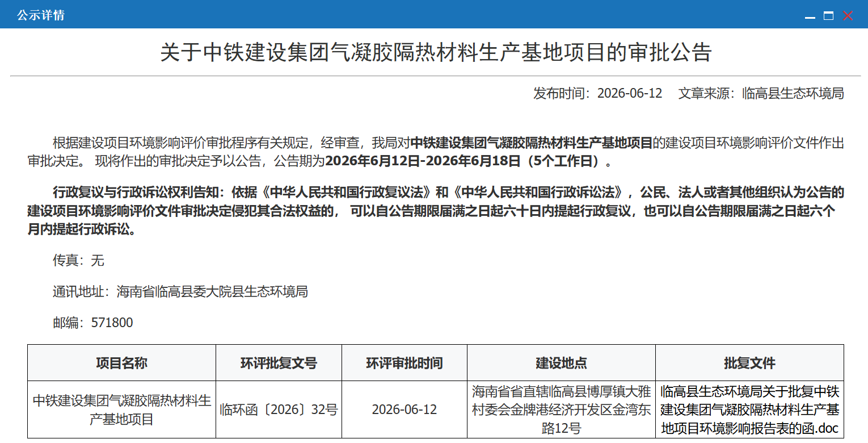Click the 行政复议与行政诉讼权利告知 paragraph
The height and width of the screenshot is (443, 868).
436,210
